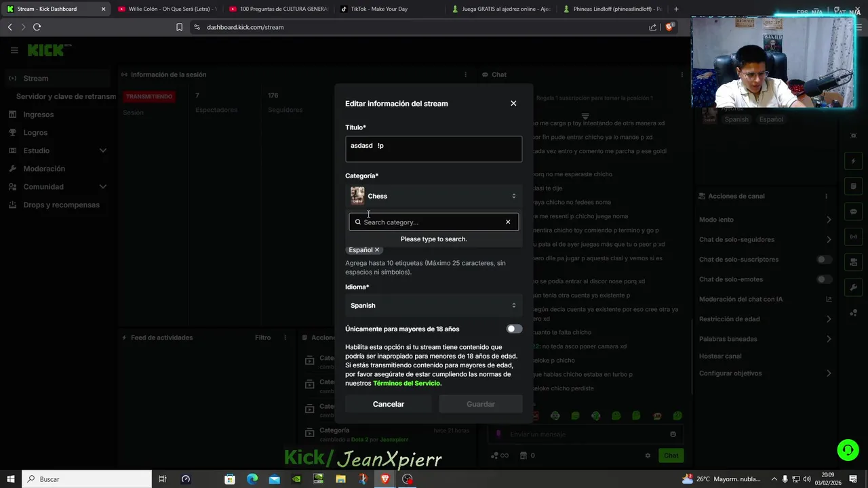Viewport: 868px width, 488px height.
Task: Expand Chat de solo-seguidores settings
Action: point(829,239)
